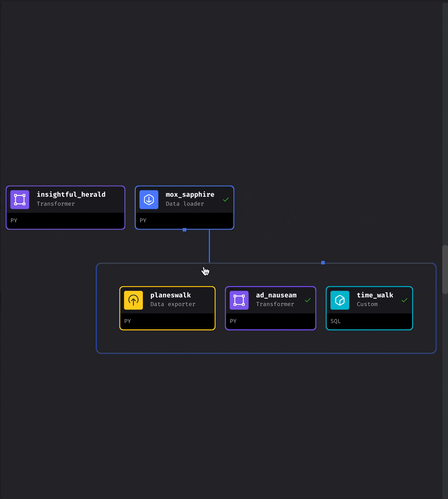This screenshot has height=499, width=448.
Task: Click the vertical scrollbar thumb
Action: [445, 269]
